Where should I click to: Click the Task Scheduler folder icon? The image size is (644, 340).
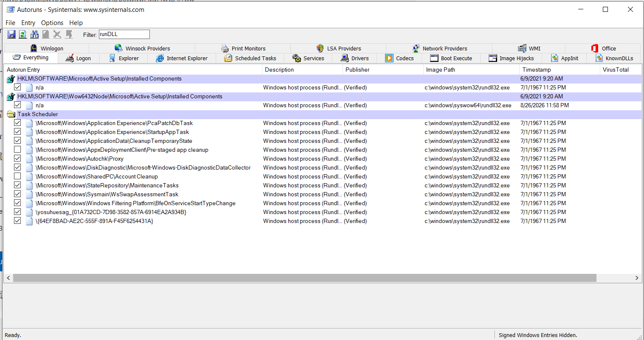11,114
